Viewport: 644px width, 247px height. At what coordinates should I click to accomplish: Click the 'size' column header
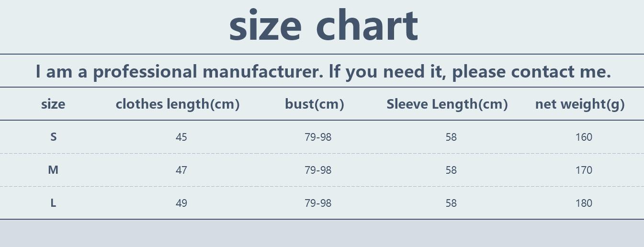coord(53,104)
